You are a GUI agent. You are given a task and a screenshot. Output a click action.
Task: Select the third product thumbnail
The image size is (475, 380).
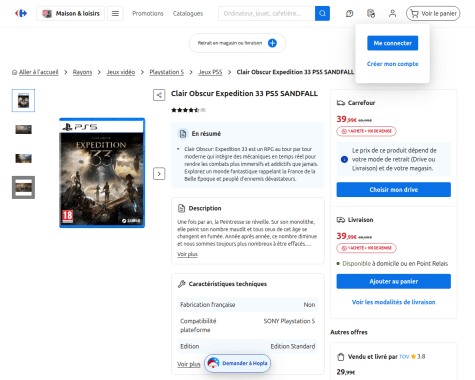[23, 158]
